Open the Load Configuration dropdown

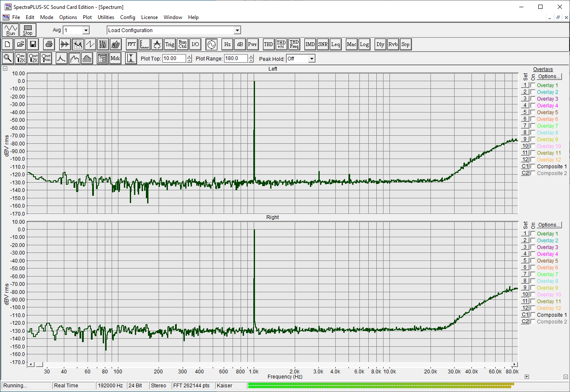[x=237, y=30]
